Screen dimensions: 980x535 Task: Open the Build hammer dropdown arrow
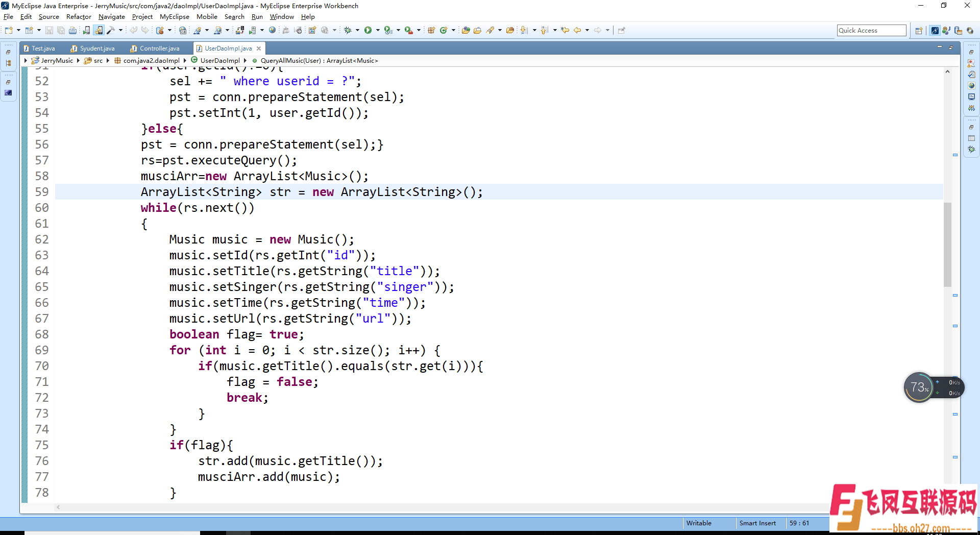pyautogui.click(x=120, y=31)
